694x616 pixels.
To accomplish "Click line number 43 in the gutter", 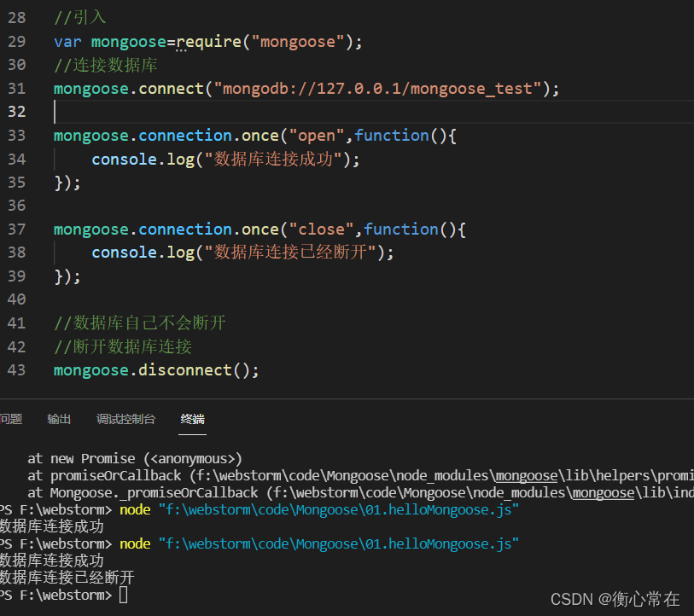I will point(17,370).
